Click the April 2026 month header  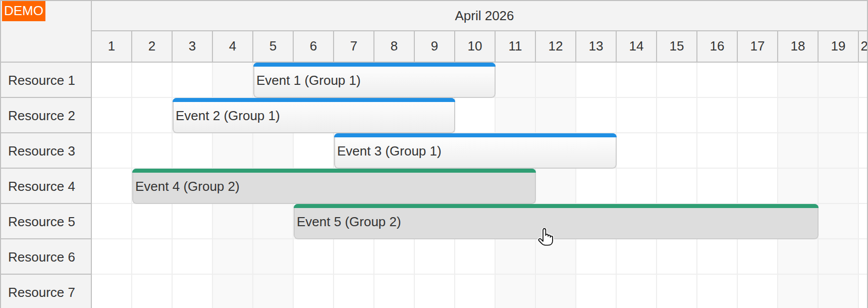[483, 16]
